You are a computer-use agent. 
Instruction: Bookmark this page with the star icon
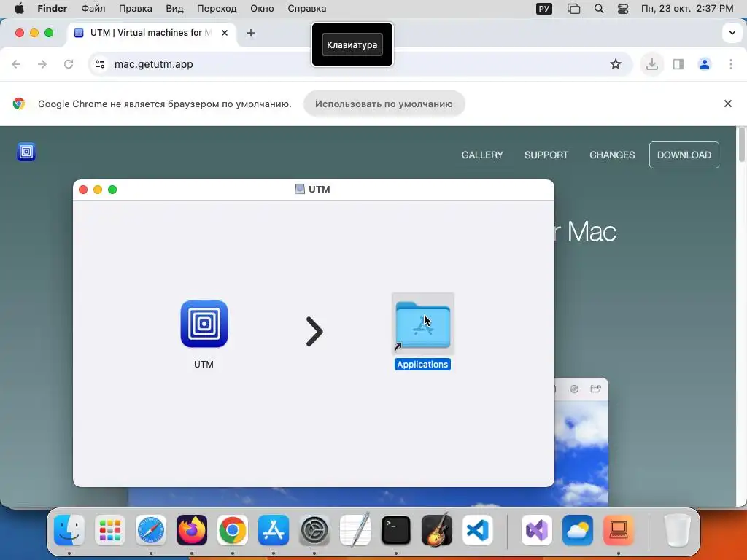[x=616, y=64]
